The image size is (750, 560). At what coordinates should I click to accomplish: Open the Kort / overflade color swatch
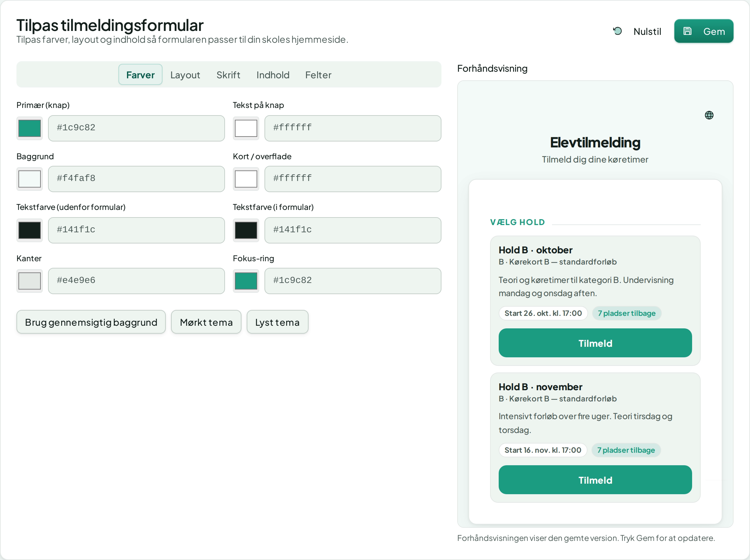pos(246,179)
